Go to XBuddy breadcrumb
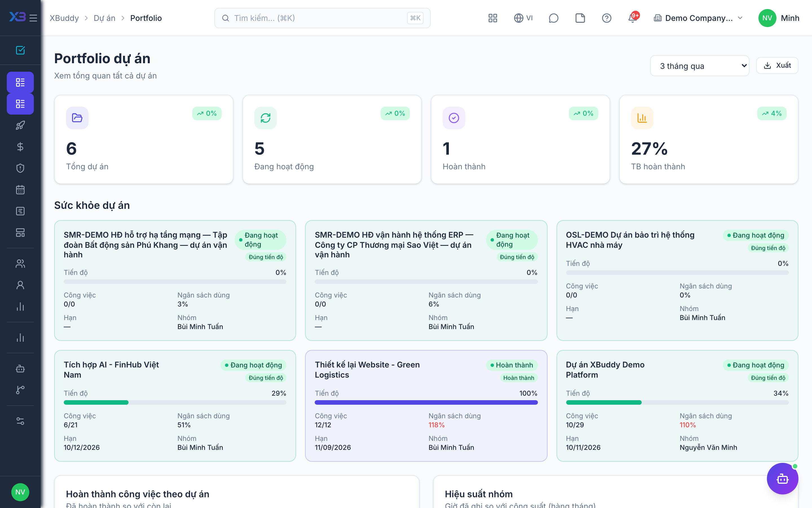The width and height of the screenshot is (812, 508). pos(64,18)
